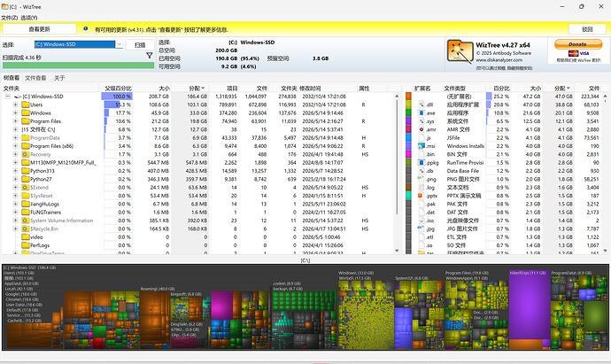This screenshot has height=364, width=611.
Task: Switch to the 树查看 tab
Action: pyautogui.click(x=12, y=78)
